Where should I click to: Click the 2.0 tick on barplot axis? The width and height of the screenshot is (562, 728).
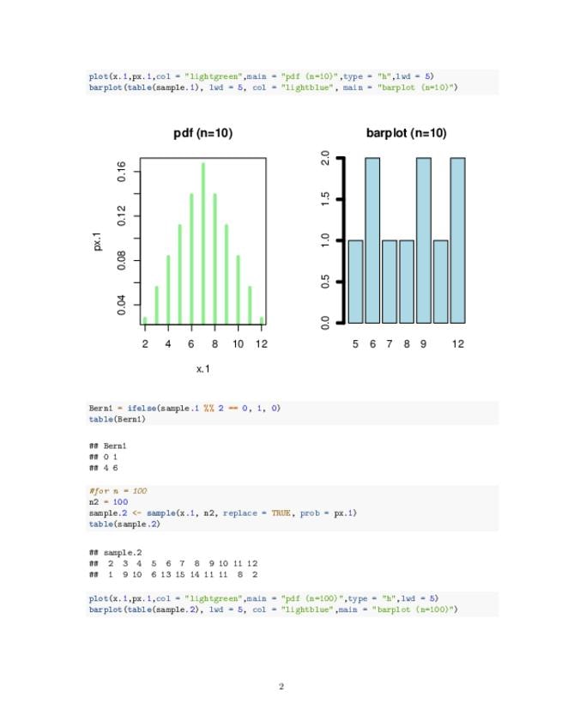(325, 158)
